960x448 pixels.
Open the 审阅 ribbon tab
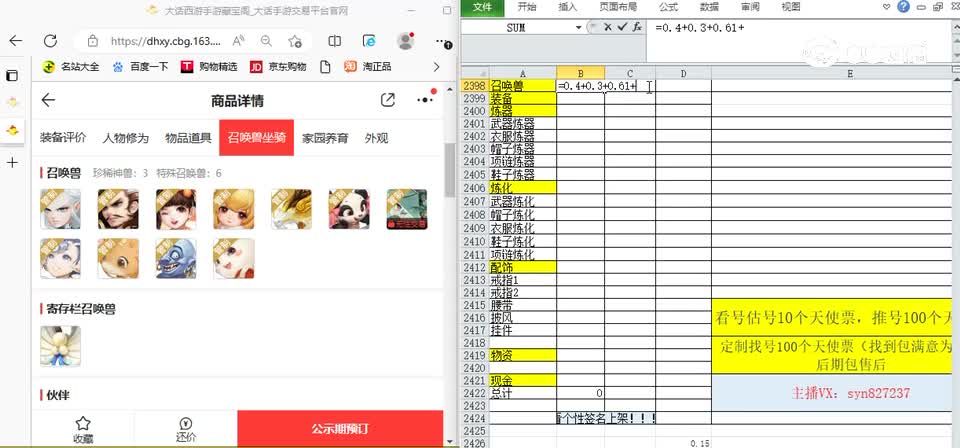coord(750,7)
